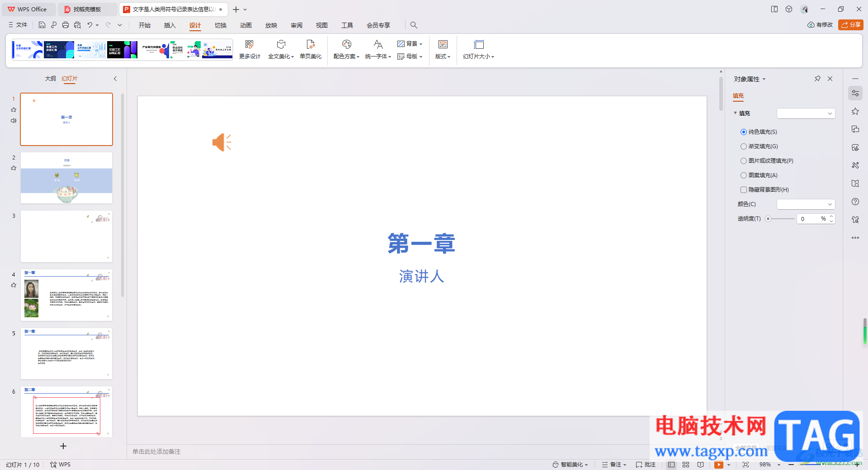Open the slide transition icon in right sidebar
Image resolution: width=868 pixels, height=470 pixels.
[855, 129]
